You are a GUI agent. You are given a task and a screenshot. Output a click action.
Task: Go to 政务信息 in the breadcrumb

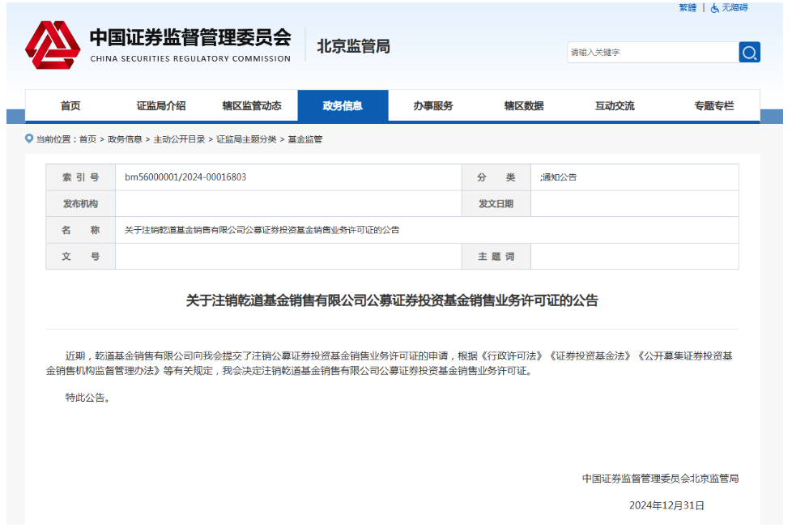[125, 139]
